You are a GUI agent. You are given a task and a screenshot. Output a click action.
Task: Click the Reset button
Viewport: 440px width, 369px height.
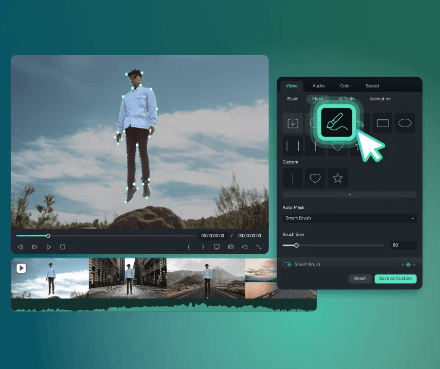360,278
